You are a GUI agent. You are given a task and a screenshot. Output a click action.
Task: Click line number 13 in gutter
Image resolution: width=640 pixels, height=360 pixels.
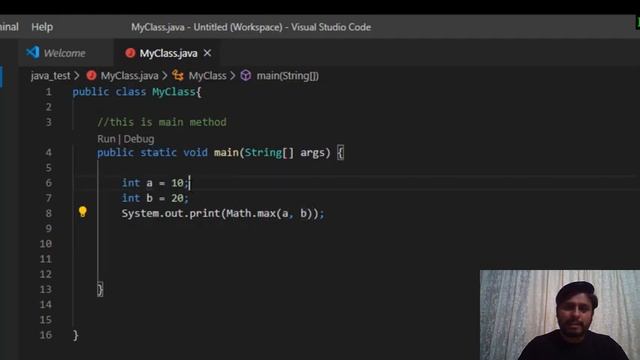(46, 289)
